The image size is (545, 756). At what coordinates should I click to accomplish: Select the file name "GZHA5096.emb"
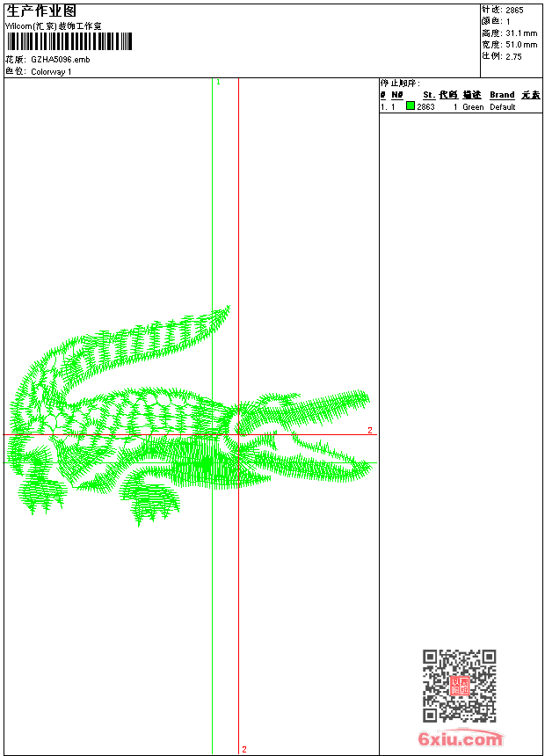pos(61,60)
